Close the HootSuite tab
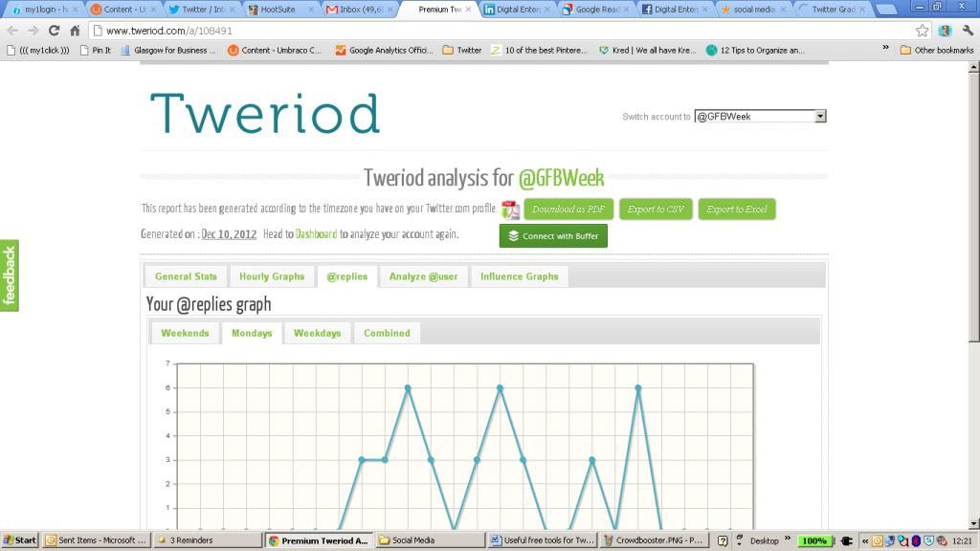This screenshot has height=551, width=980. pos(311,10)
